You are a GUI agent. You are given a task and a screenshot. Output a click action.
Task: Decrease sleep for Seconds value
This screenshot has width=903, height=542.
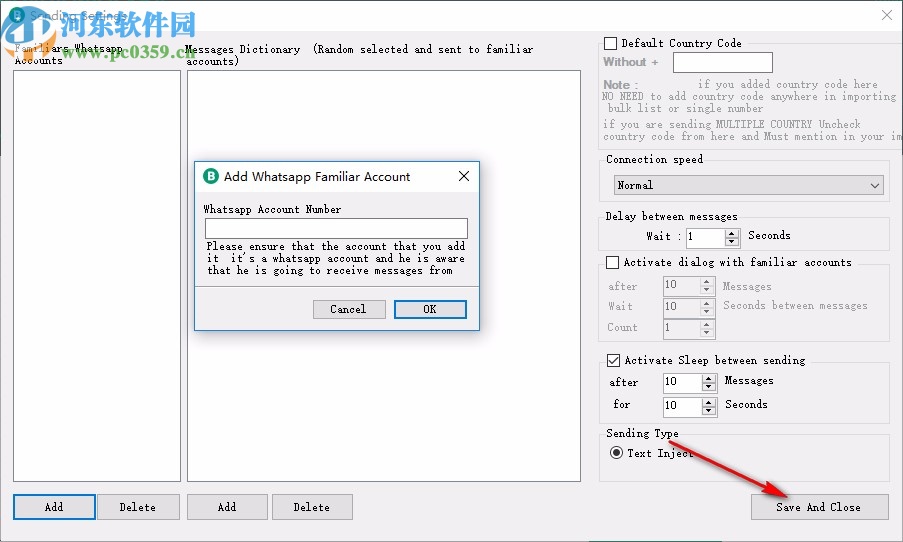click(x=709, y=410)
